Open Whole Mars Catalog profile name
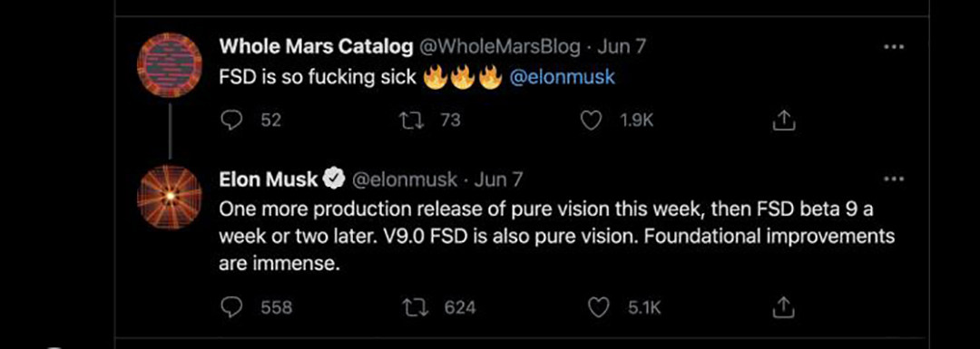 coord(317,46)
